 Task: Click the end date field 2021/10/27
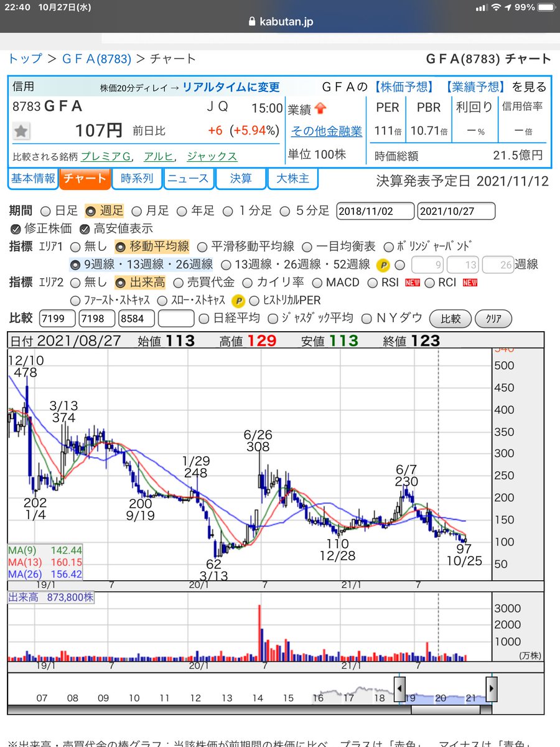point(457,210)
